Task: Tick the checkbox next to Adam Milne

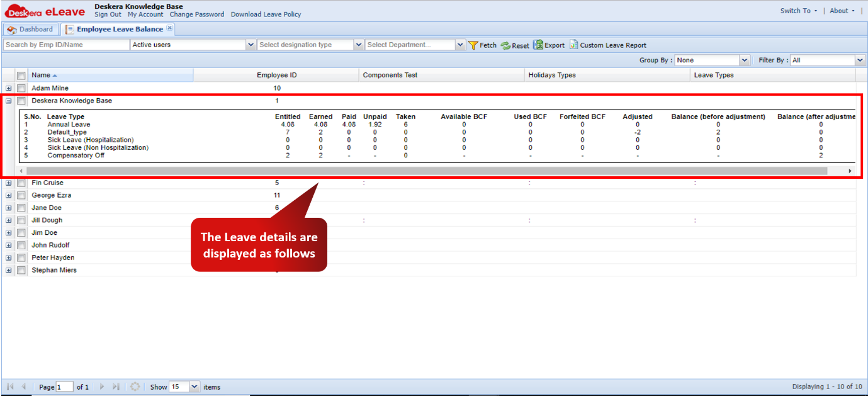Action: coord(21,88)
